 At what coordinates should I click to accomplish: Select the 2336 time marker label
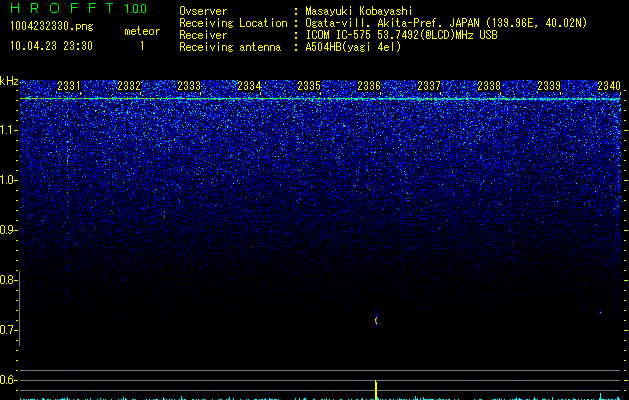(x=369, y=86)
